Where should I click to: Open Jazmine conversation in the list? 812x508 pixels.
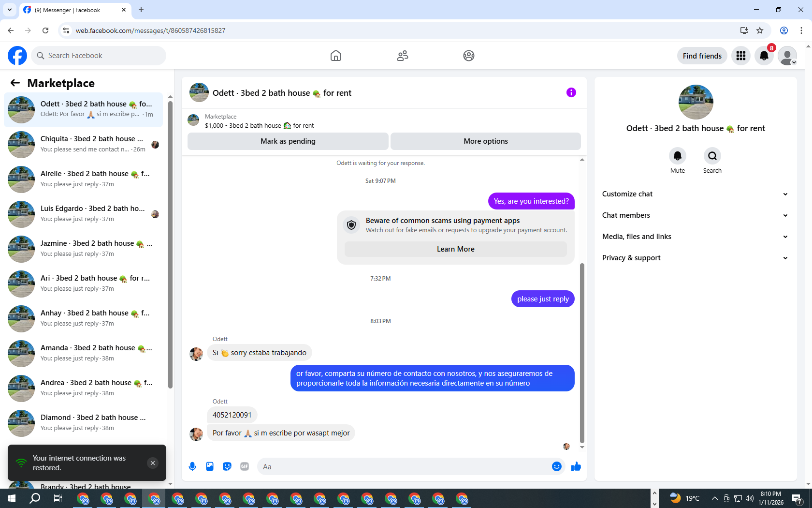[83, 249]
